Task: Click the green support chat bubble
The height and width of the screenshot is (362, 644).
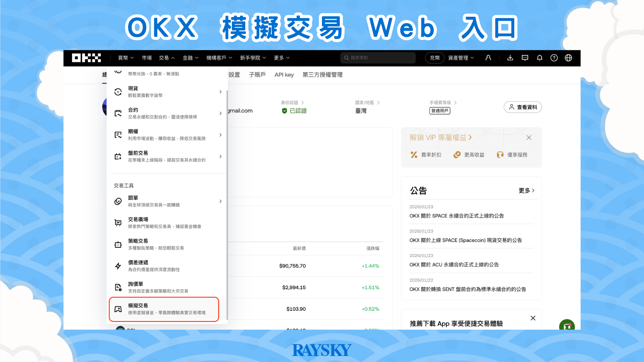Action: (x=567, y=324)
